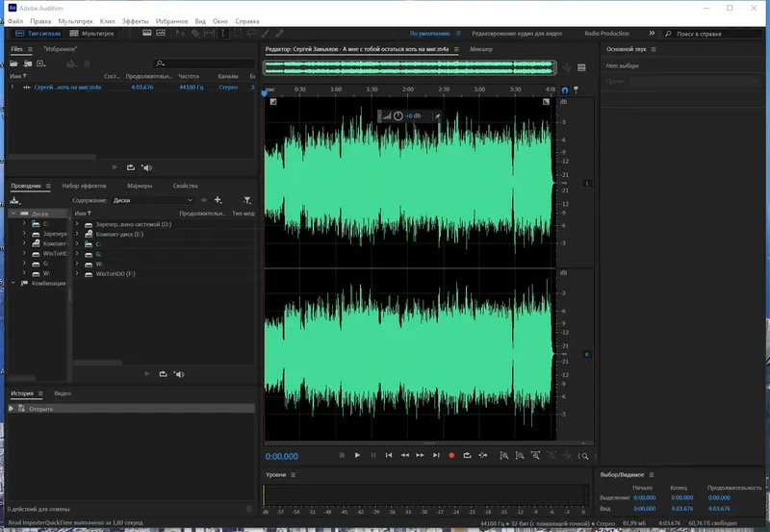The height and width of the screenshot is (532, 770).
Task: Toggle loop playback in the transport controls
Action: [467, 455]
